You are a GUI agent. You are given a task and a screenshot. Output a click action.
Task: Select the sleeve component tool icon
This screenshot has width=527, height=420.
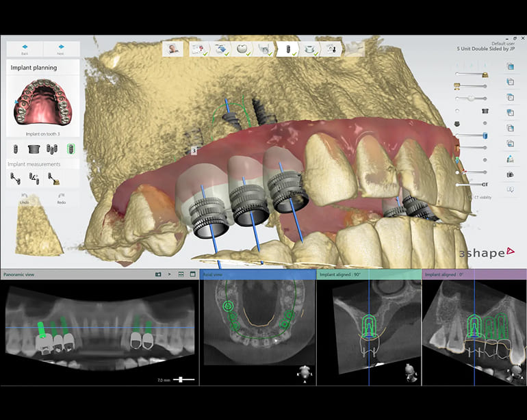(34, 148)
